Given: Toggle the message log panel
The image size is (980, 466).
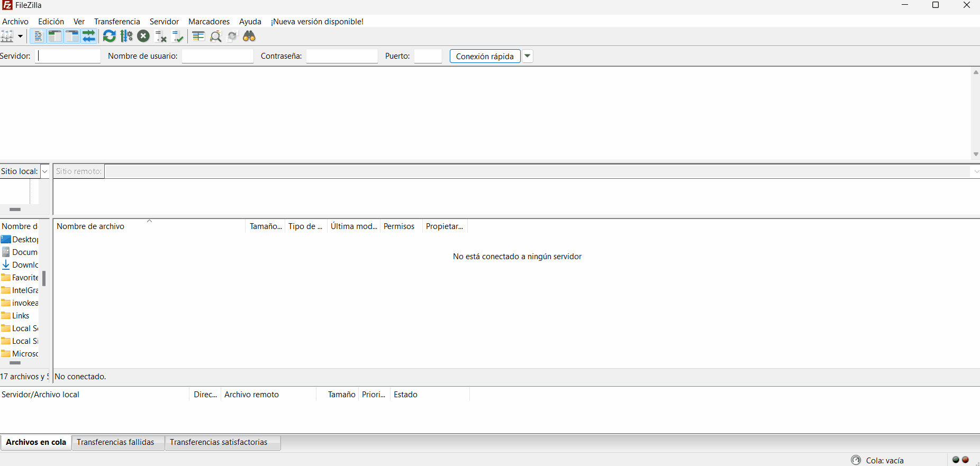Looking at the screenshot, I should point(38,36).
